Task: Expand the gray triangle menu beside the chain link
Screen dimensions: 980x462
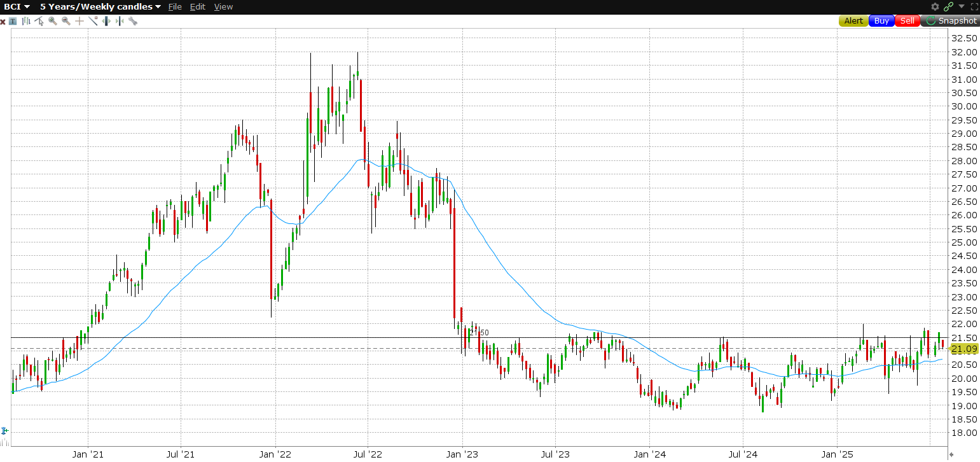Action: (x=961, y=6)
